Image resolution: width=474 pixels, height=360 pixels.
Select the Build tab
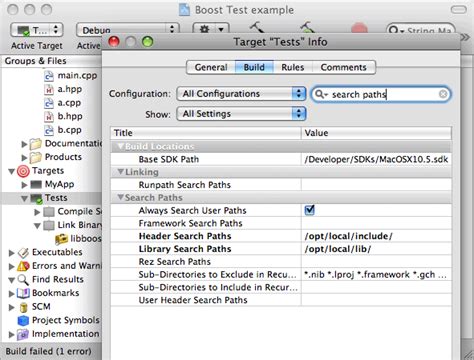click(x=254, y=67)
